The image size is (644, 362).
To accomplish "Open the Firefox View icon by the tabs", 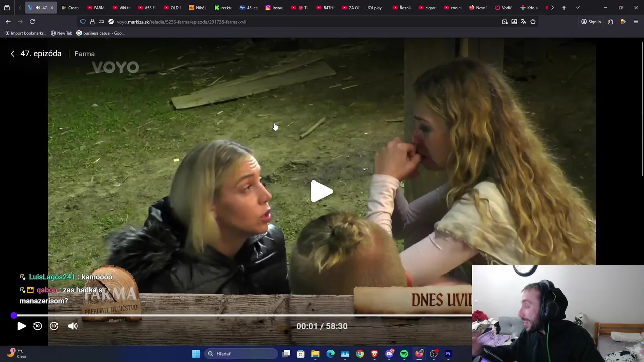I will pos(7,8).
